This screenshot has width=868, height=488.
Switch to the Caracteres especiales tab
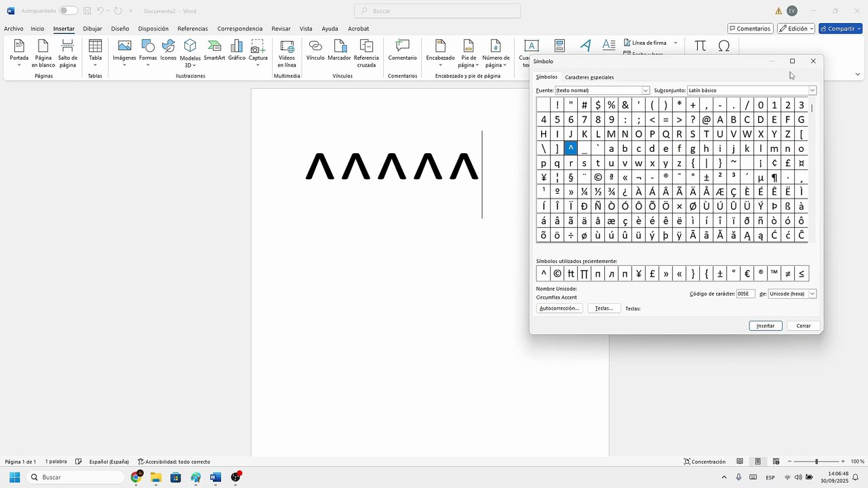pos(589,77)
